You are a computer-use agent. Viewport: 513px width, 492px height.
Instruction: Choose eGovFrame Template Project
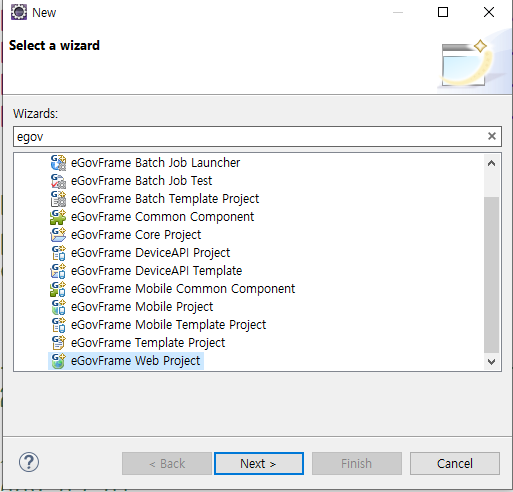pos(148,343)
